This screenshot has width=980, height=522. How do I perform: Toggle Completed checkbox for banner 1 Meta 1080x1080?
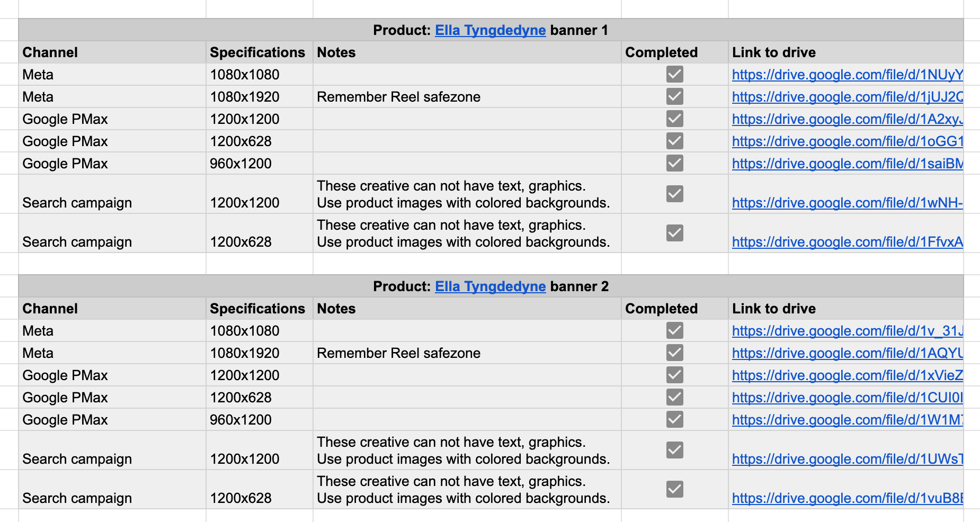pyautogui.click(x=674, y=74)
